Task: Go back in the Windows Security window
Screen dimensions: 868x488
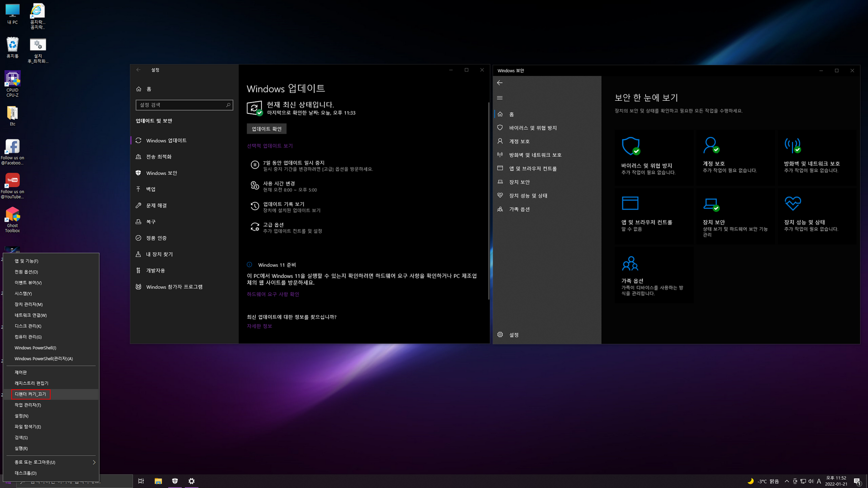Action: point(500,83)
